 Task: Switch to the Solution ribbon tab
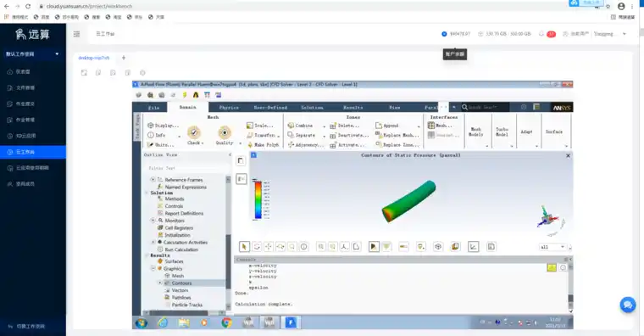pos(312,108)
